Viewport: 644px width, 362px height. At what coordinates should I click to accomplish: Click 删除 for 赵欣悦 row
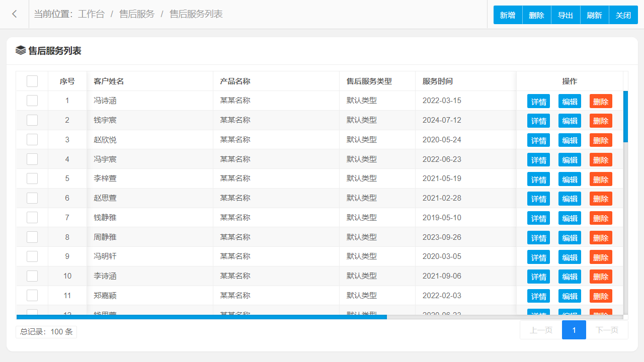pos(601,140)
